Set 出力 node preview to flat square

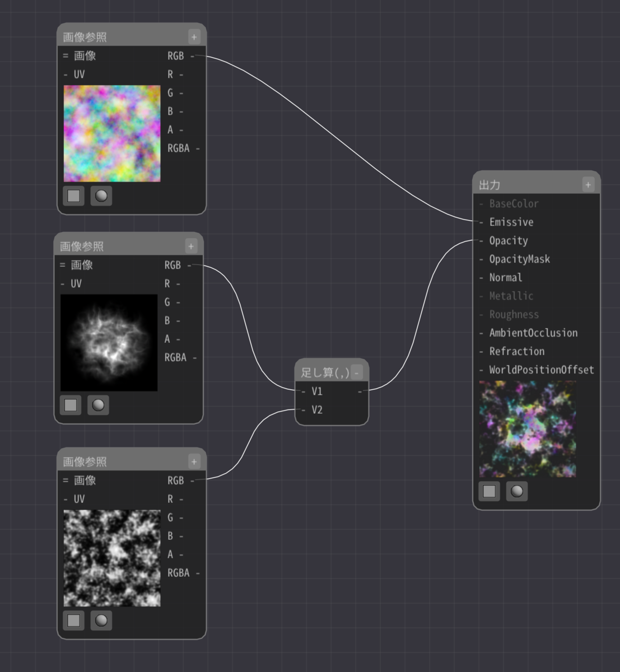tap(489, 491)
